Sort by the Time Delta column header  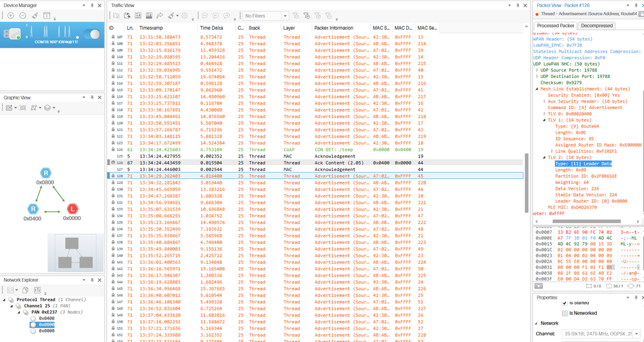click(216, 28)
